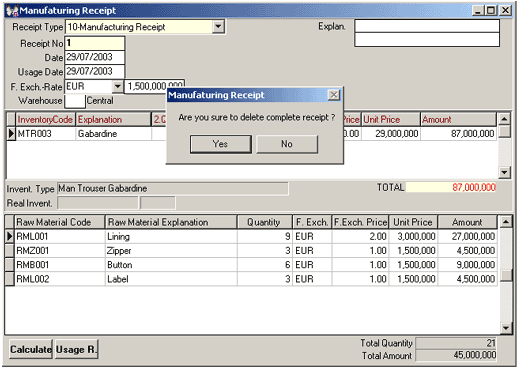This screenshot has width=520, height=370.
Task: Click the Unit Price header in inventory grid
Action: (391, 119)
